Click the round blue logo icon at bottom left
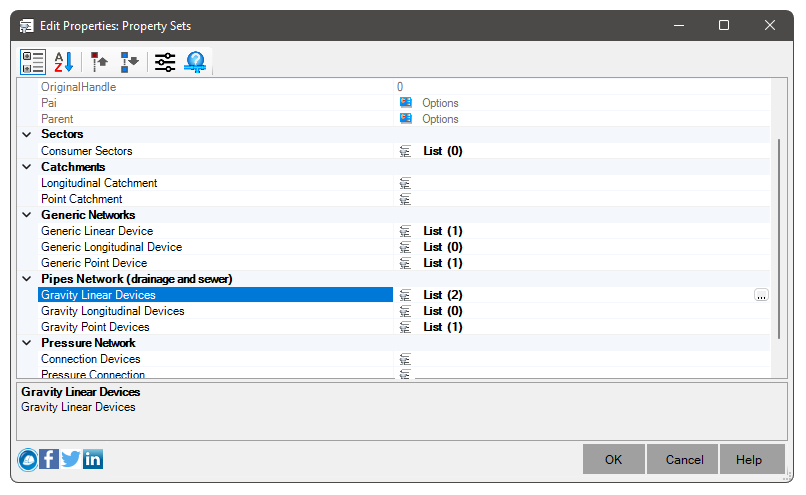806x495 pixels. click(x=28, y=460)
